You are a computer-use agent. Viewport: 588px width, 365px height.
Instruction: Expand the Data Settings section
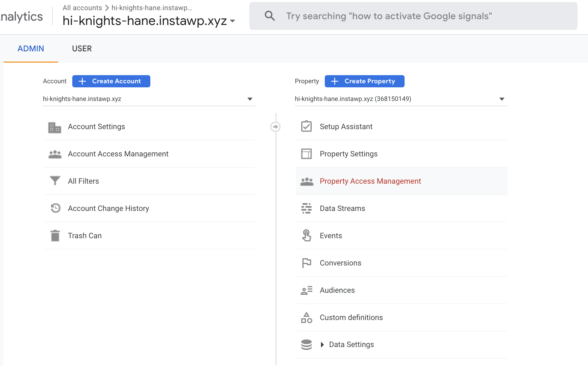[322, 344]
